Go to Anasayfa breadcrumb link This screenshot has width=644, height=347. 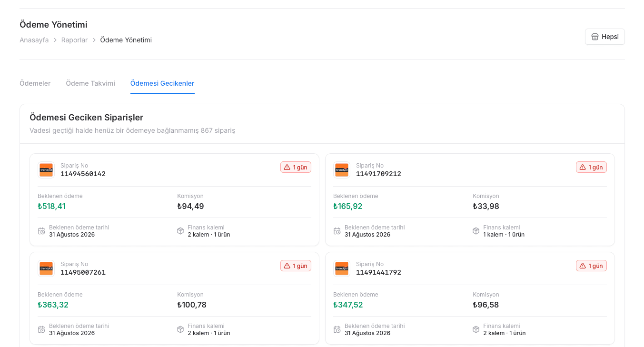tap(34, 40)
